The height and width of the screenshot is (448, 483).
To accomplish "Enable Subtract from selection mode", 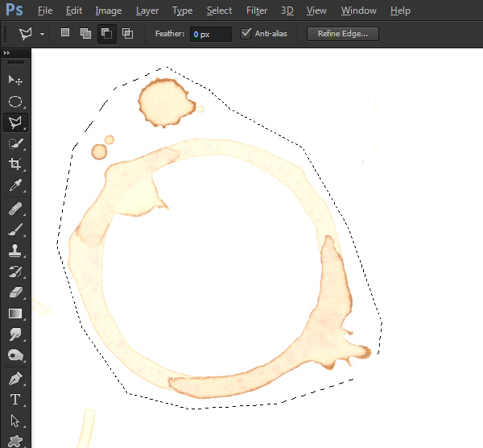I will [x=106, y=33].
